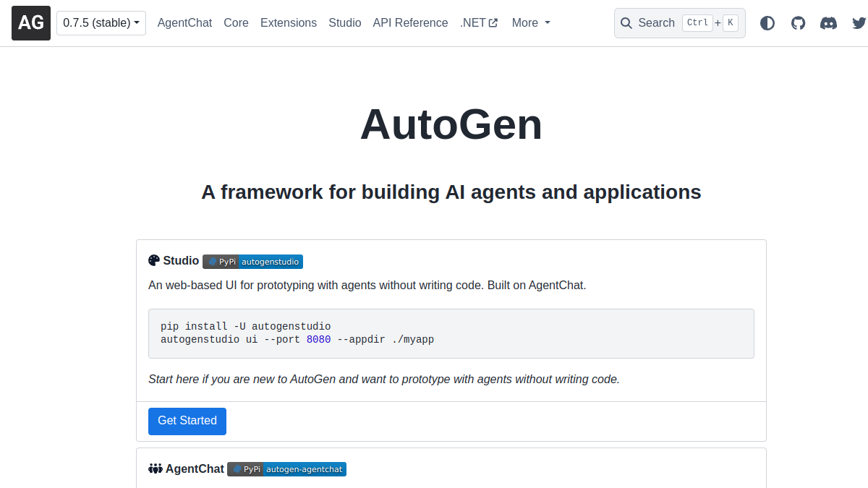Click the 'A framework for building AI agents' subtitle
The height and width of the screenshot is (488, 868).
click(451, 192)
